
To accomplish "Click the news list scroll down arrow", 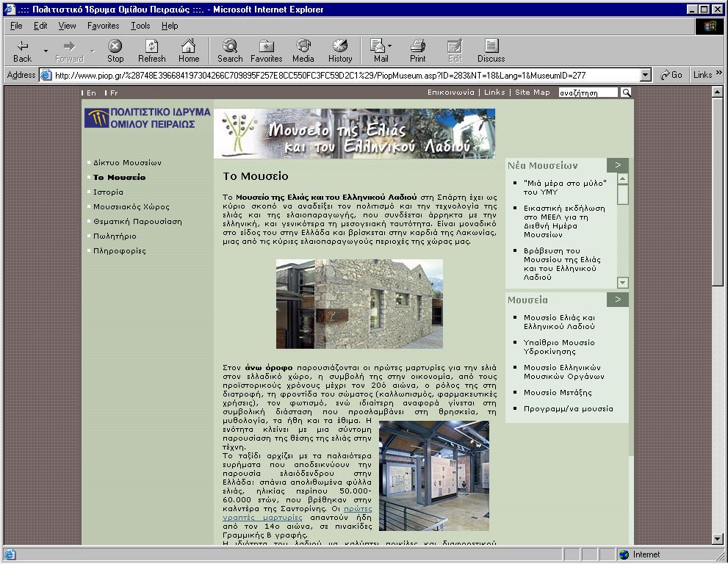I will click(x=623, y=282).
